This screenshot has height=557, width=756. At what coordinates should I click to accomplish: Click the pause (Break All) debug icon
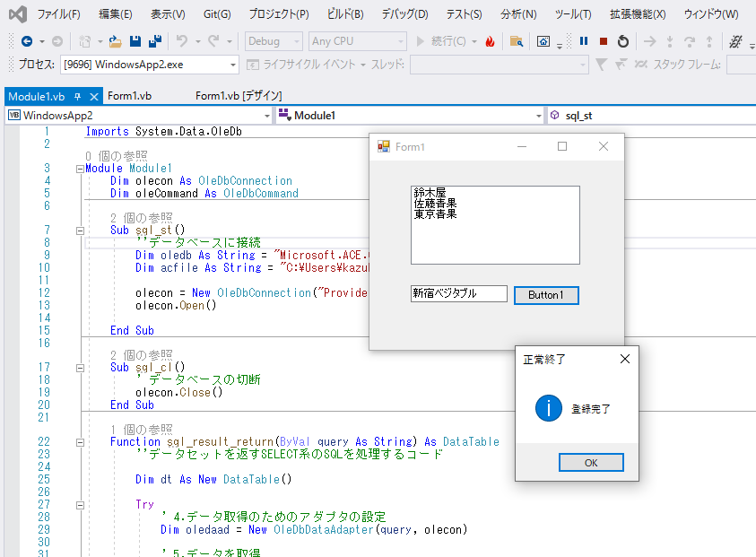(584, 41)
